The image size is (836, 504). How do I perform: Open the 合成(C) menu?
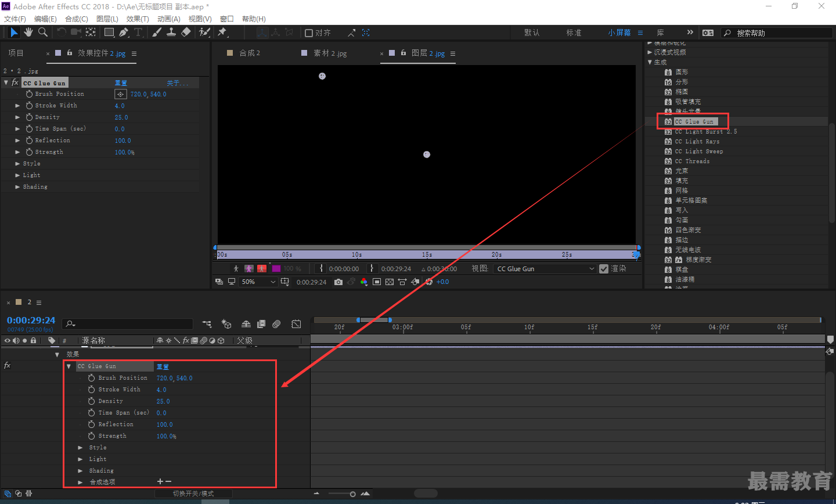(77, 19)
